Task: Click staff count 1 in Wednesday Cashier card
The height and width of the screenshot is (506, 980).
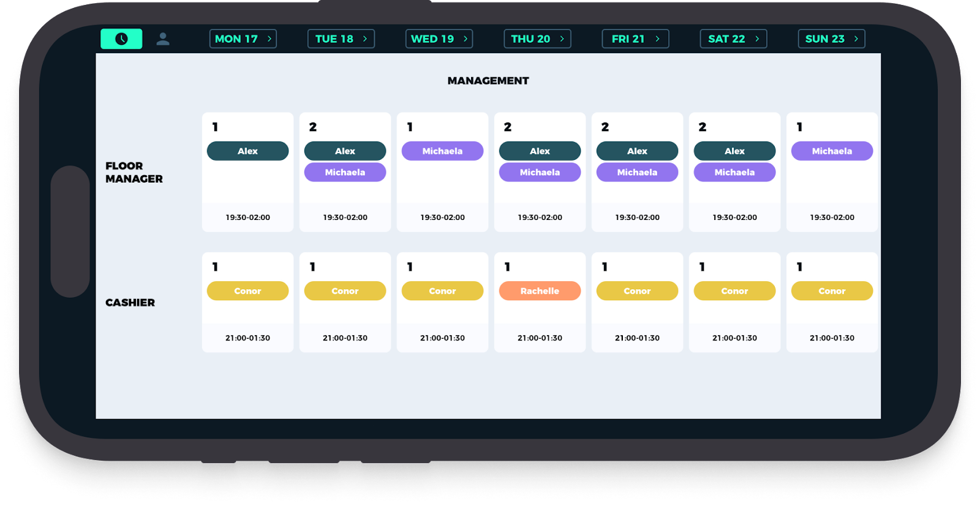Action: pyautogui.click(x=410, y=267)
